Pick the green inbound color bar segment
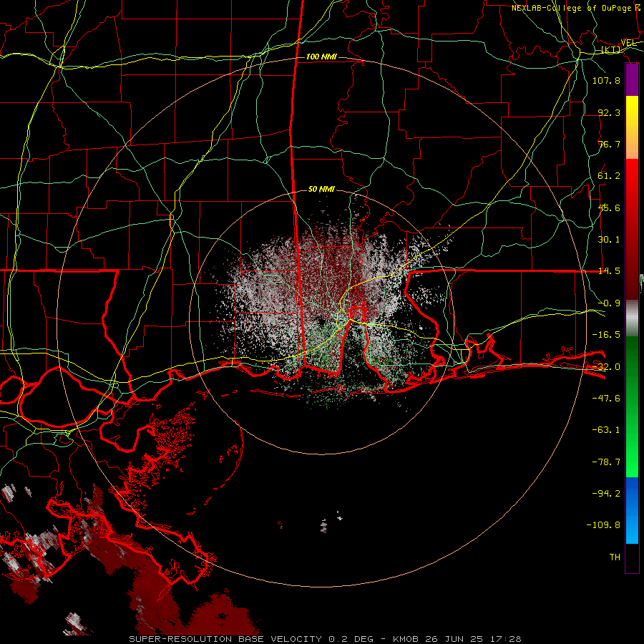The height and width of the screenshot is (644, 644). click(x=632, y=406)
